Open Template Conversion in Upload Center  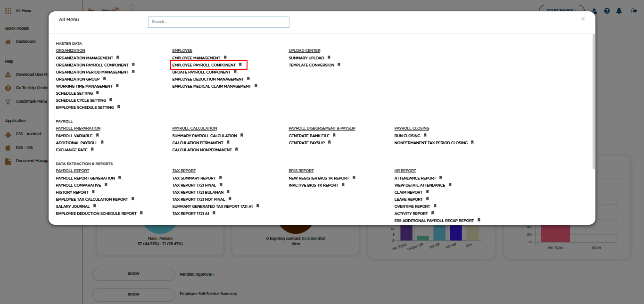(x=311, y=65)
